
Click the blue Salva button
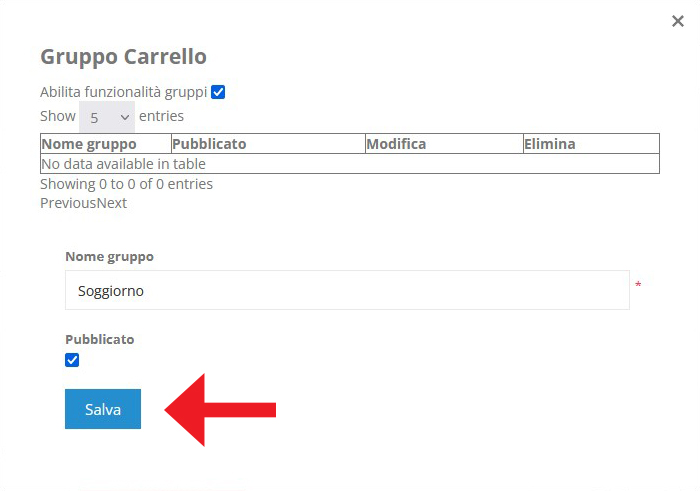pos(103,409)
